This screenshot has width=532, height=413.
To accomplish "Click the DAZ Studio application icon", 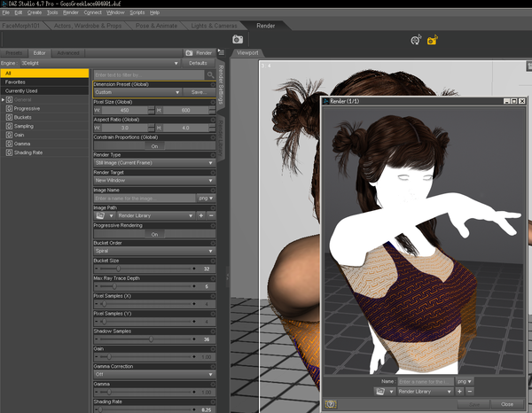I will point(4,4).
